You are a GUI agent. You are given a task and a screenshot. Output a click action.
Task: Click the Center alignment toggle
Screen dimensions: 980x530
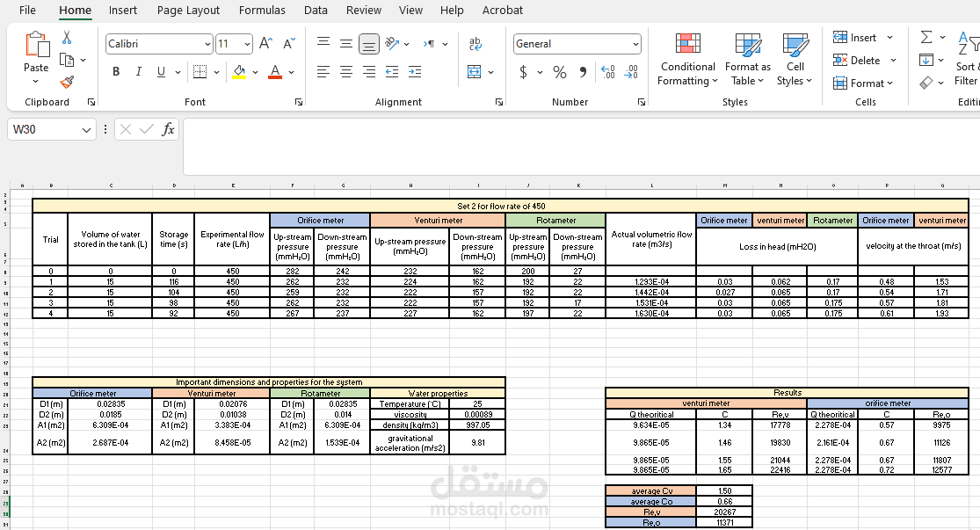345,72
